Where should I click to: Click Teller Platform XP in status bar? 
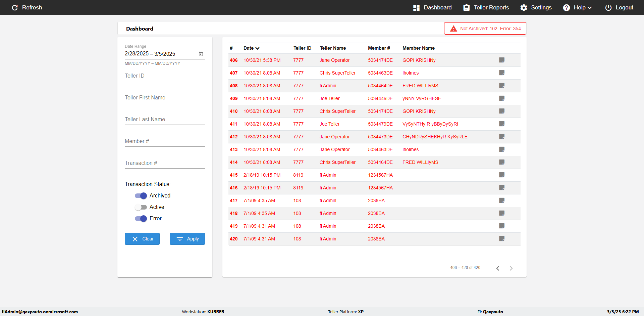click(346, 312)
